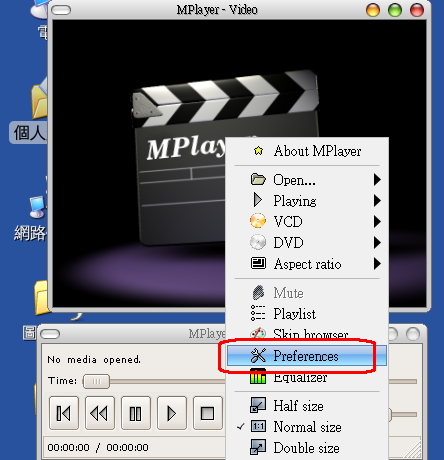
Task: Start playback with the play button
Action: (172, 413)
